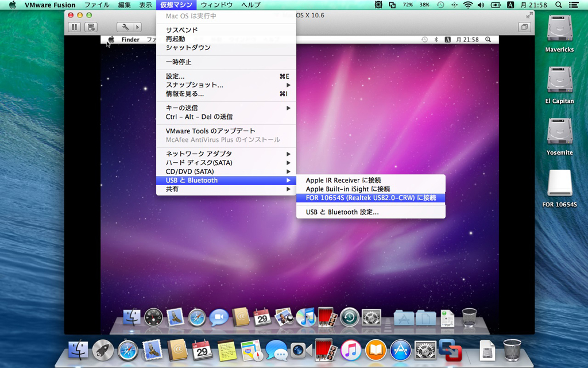Open Spotlight search in host menu bar

point(558,5)
